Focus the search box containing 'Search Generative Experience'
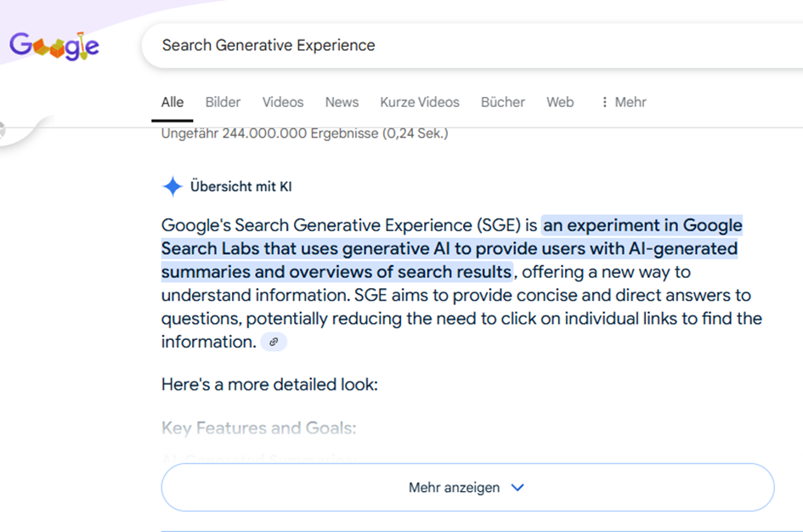This screenshot has height=532, width=803. pos(472,46)
